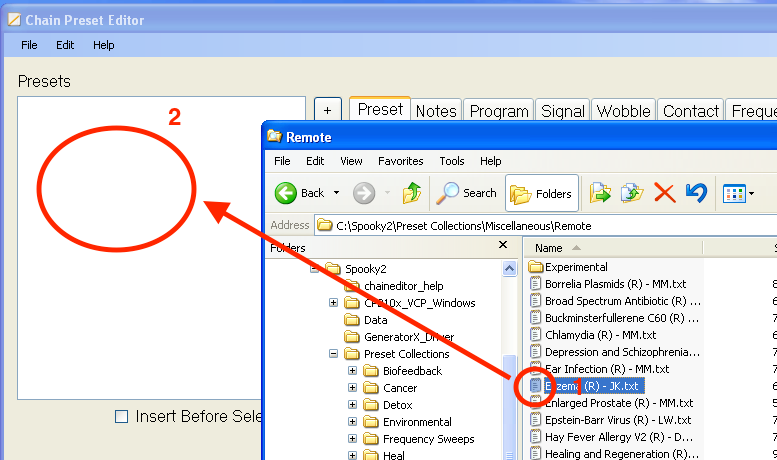
Task: Click the Search magnifier button
Action: (x=466, y=193)
